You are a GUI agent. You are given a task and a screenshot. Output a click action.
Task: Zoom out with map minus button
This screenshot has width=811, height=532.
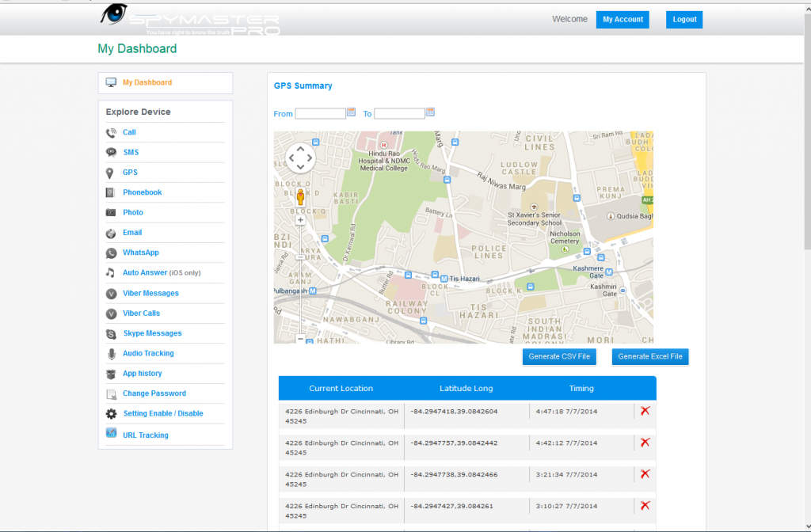[x=300, y=339]
